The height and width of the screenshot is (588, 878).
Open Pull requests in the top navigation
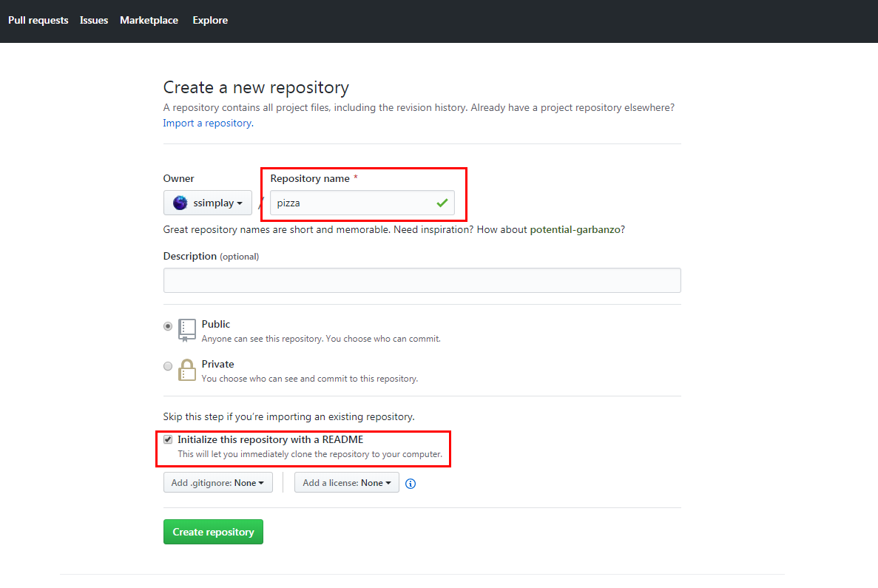(38, 20)
